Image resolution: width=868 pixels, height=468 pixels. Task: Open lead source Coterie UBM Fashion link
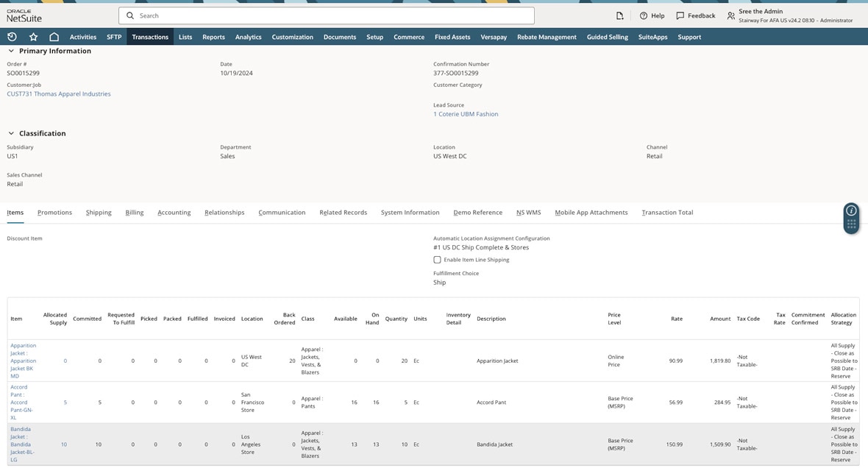click(x=466, y=114)
